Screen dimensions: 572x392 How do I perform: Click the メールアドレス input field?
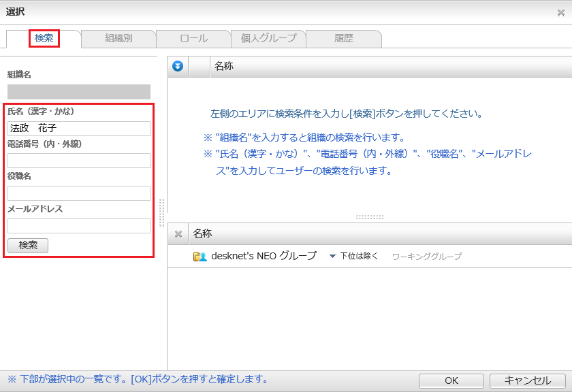(79, 226)
